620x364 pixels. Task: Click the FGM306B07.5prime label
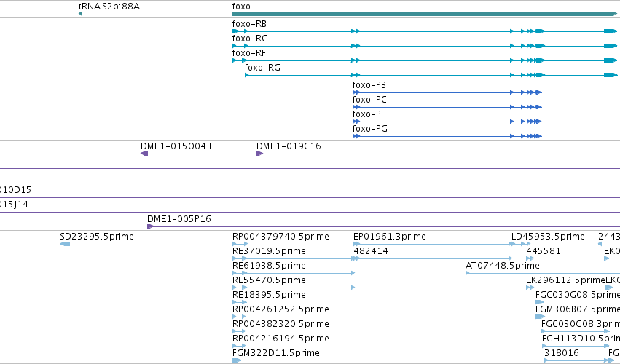pyautogui.click(x=578, y=309)
